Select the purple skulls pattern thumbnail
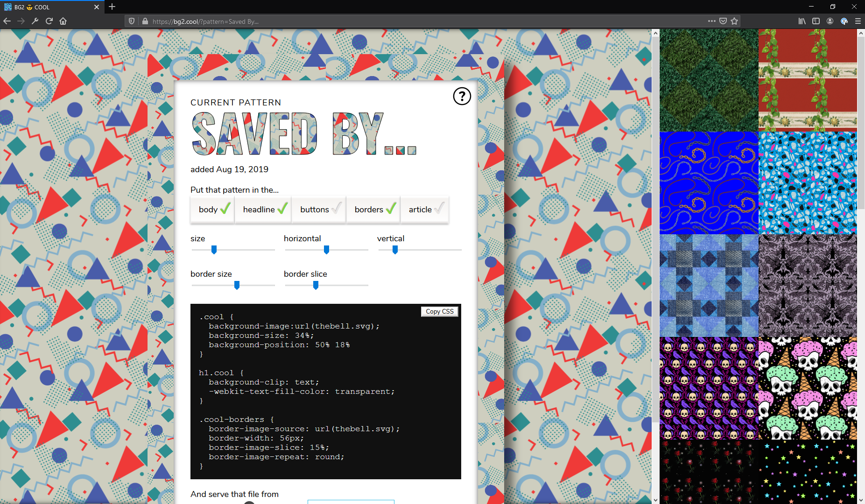Viewport: 865px width, 504px height. pyautogui.click(x=709, y=388)
